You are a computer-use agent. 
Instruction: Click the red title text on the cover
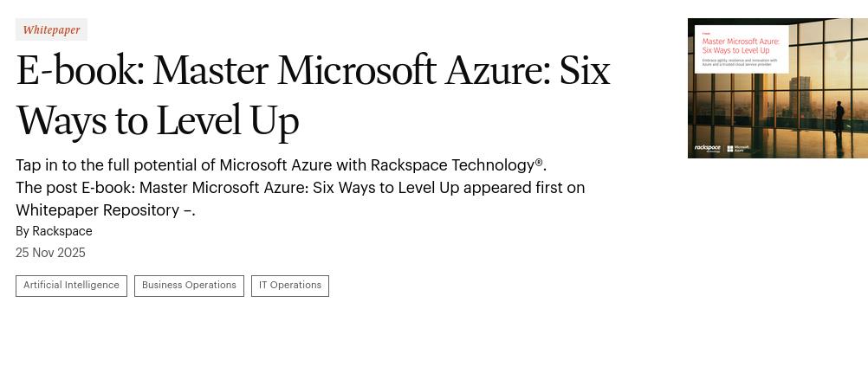click(740, 46)
